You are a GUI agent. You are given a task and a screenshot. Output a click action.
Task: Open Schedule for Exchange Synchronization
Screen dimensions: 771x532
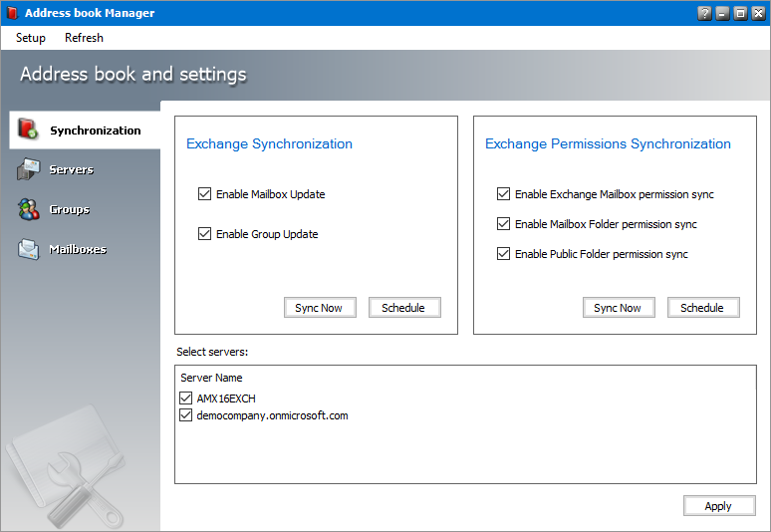[403, 308]
